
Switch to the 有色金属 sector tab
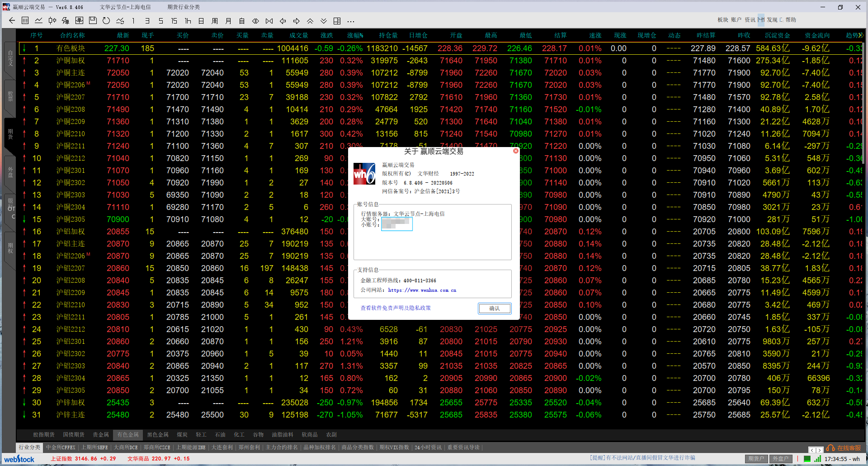click(127, 434)
